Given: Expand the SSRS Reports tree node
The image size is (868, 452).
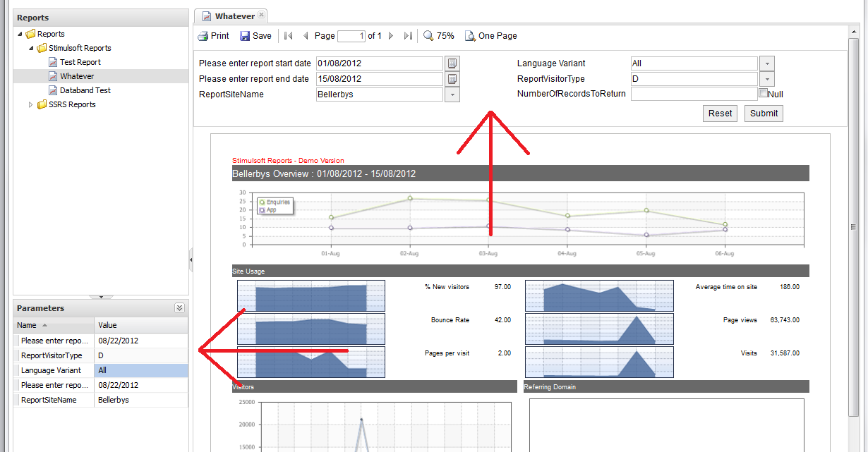Looking at the screenshot, I should [31, 104].
